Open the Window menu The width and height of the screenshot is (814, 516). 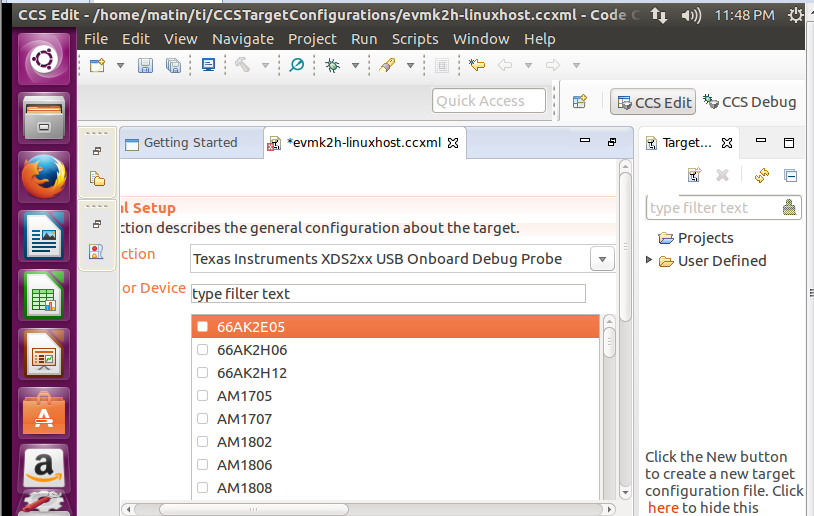(481, 39)
